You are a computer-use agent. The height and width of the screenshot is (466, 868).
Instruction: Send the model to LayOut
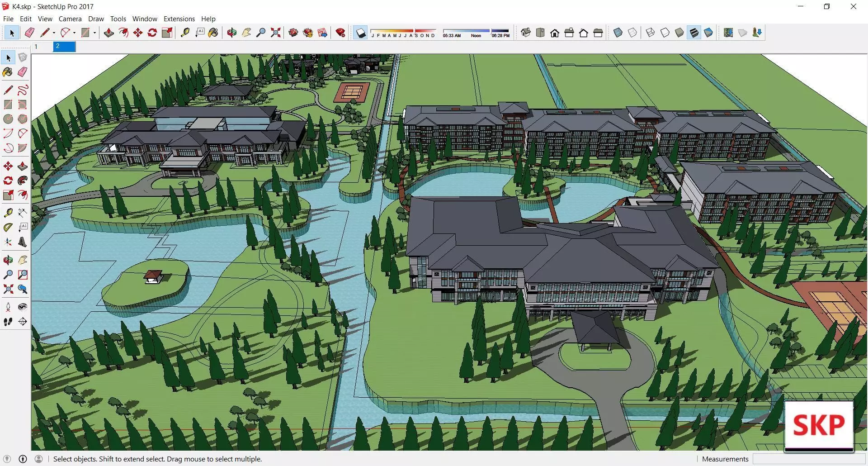(x=322, y=33)
